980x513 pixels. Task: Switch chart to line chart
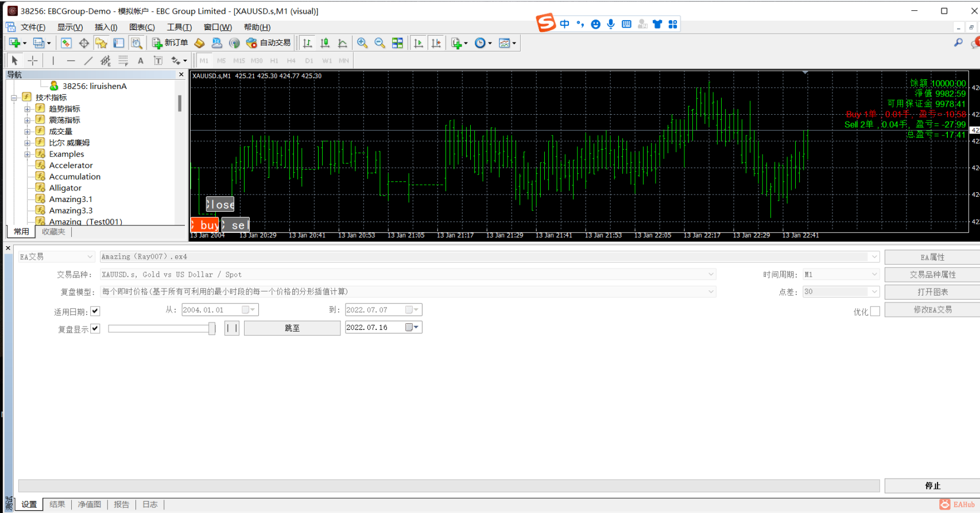(x=343, y=43)
